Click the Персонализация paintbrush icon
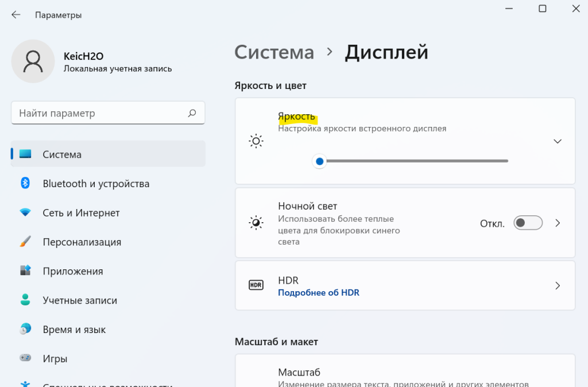 coord(25,241)
